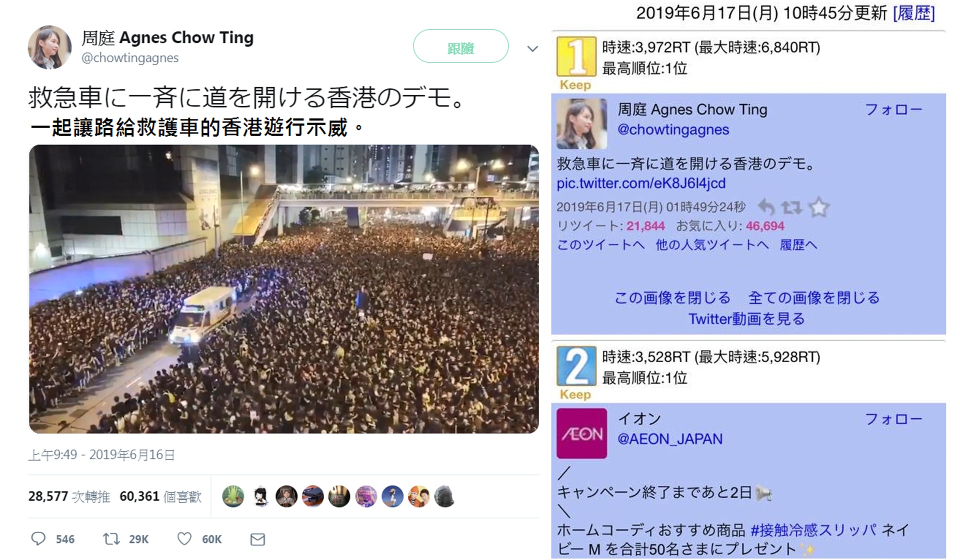Click 全ての画像を閉じる link
Image resolution: width=960 pixels, height=560 pixels.
pos(813,297)
